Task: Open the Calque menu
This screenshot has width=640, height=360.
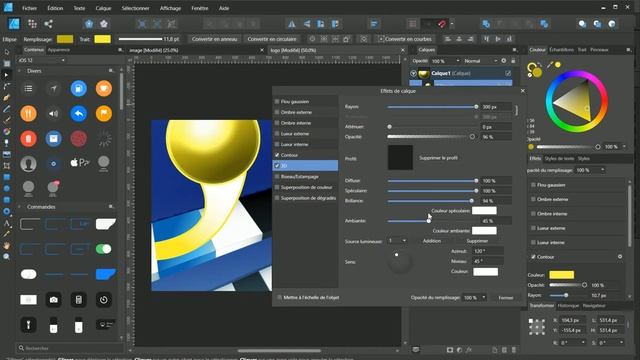Action: click(103, 8)
